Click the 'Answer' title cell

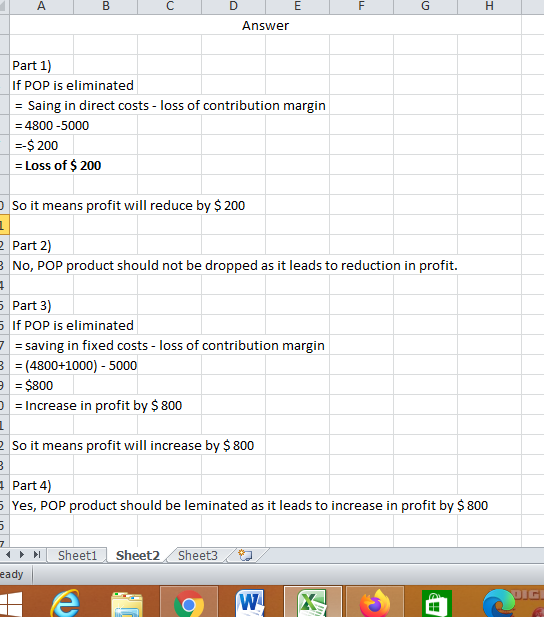265,25
